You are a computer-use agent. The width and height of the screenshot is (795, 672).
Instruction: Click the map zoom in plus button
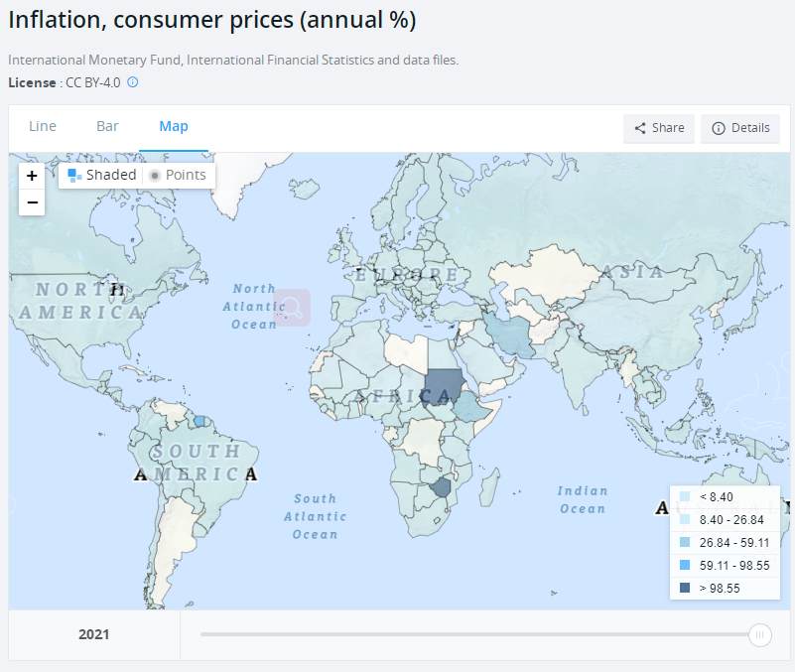32,176
